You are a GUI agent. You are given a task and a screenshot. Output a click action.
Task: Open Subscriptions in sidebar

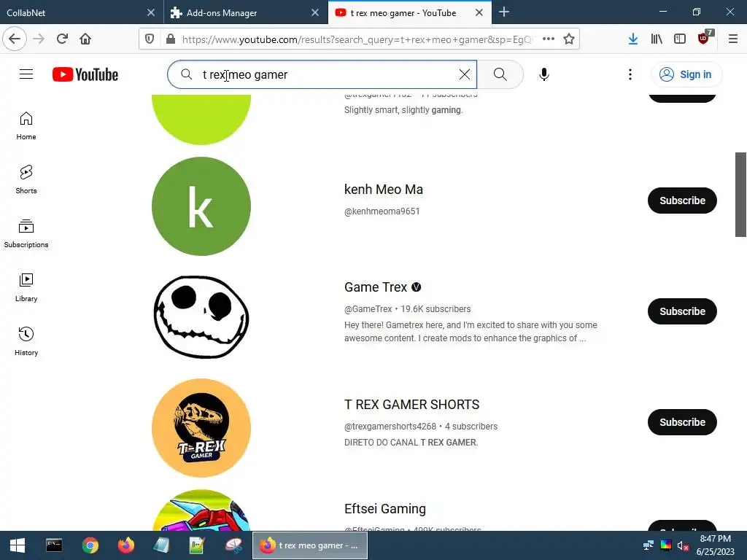click(x=26, y=233)
